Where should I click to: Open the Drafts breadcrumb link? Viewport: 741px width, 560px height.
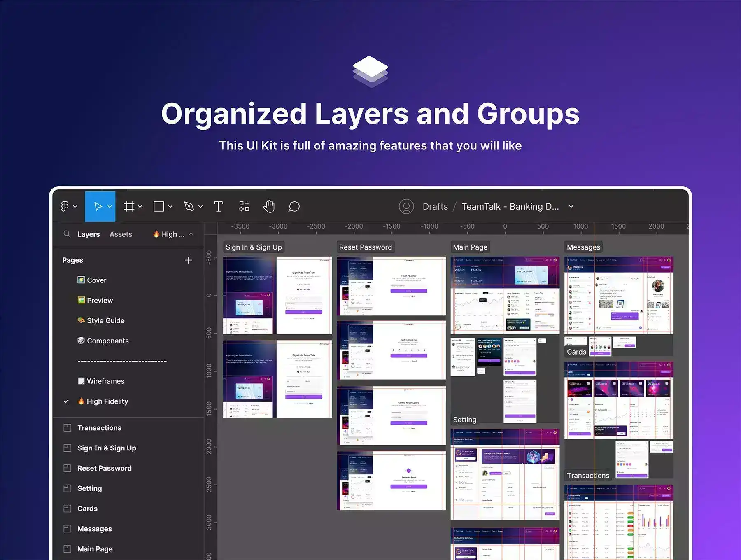tap(435, 207)
